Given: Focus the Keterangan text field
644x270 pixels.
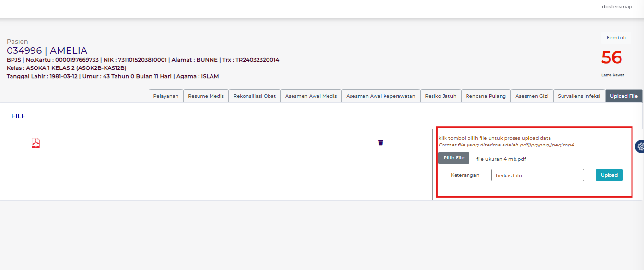Looking at the screenshot, I should point(537,175).
